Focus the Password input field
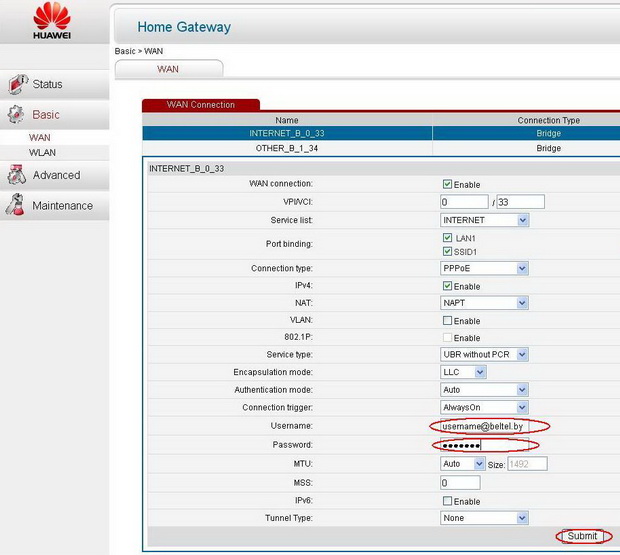This screenshot has height=555, width=620. (484, 445)
